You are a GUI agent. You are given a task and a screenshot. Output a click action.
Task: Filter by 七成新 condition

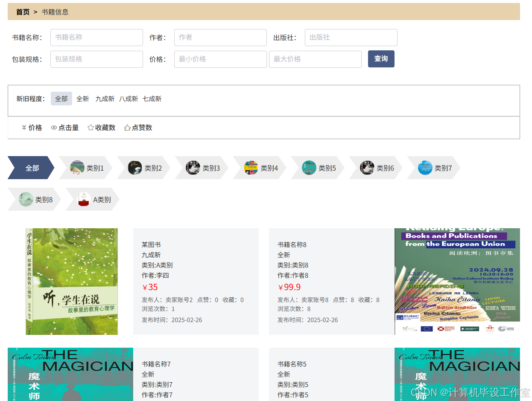[152, 99]
